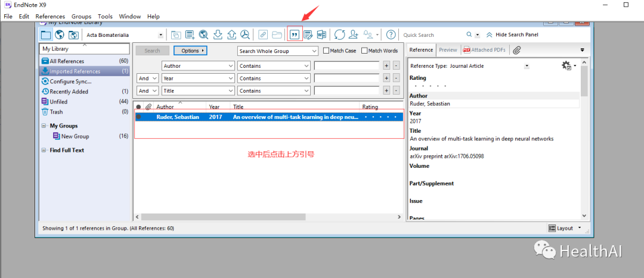The width and height of the screenshot is (644, 278).
Task: Select All References group
Action: tap(85, 61)
